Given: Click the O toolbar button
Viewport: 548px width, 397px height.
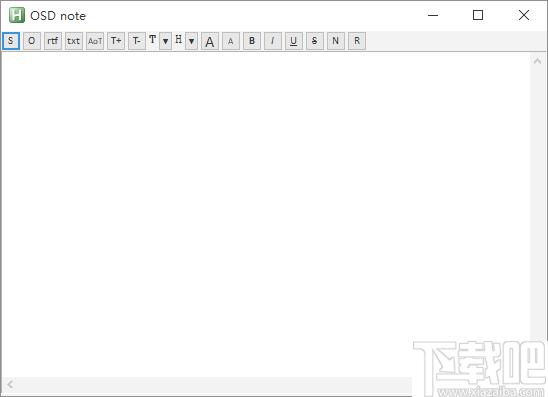Looking at the screenshot, I should [x=32, y=41].
